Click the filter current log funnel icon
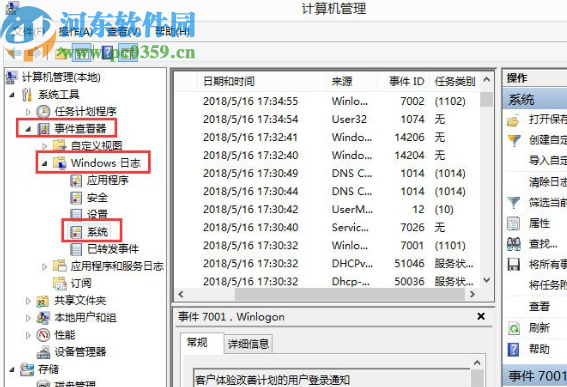The image size is (567, 387). coord(514,203)
